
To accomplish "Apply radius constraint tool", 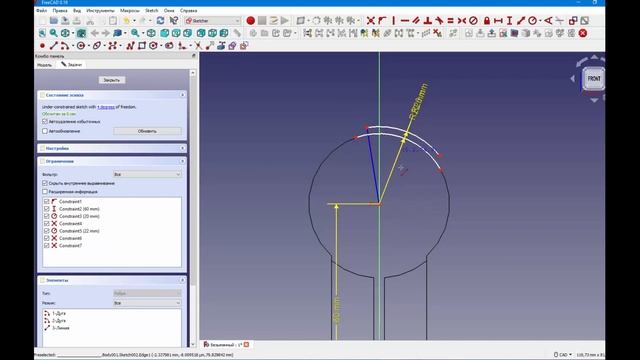I will pyautogui.click(x=533, y=20).
